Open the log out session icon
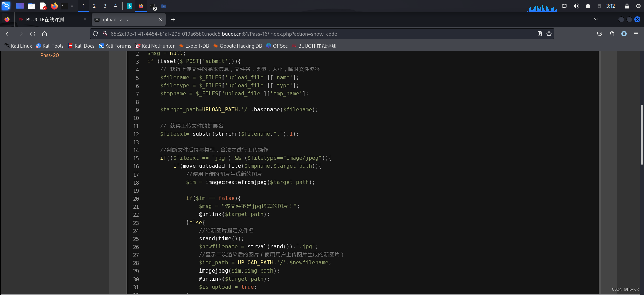This screenshot has height=295, width=644. (638, 6)
